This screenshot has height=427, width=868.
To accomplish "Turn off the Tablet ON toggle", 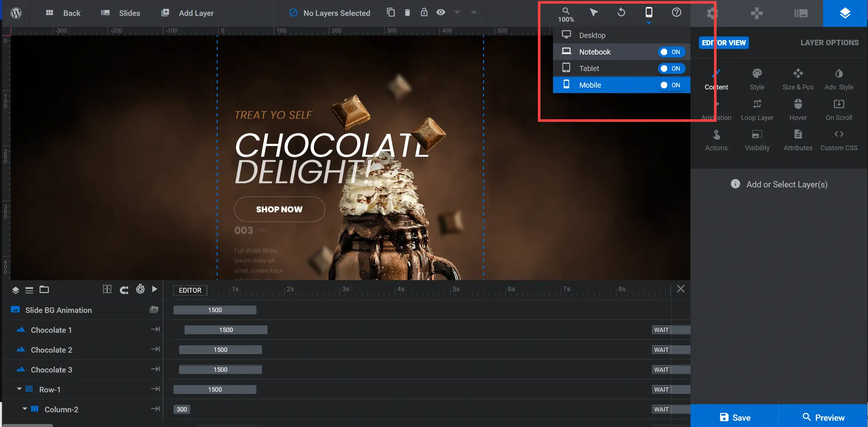I will [671, 68].
